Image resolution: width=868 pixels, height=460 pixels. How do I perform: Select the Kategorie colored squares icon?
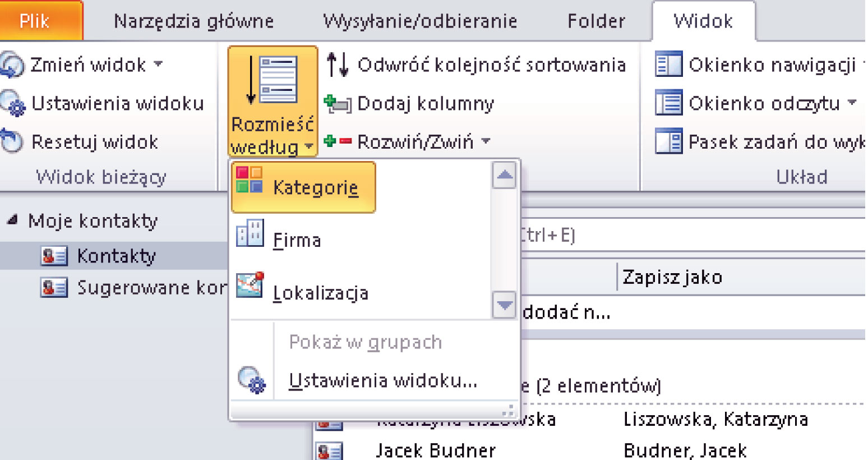pos(250,180)
